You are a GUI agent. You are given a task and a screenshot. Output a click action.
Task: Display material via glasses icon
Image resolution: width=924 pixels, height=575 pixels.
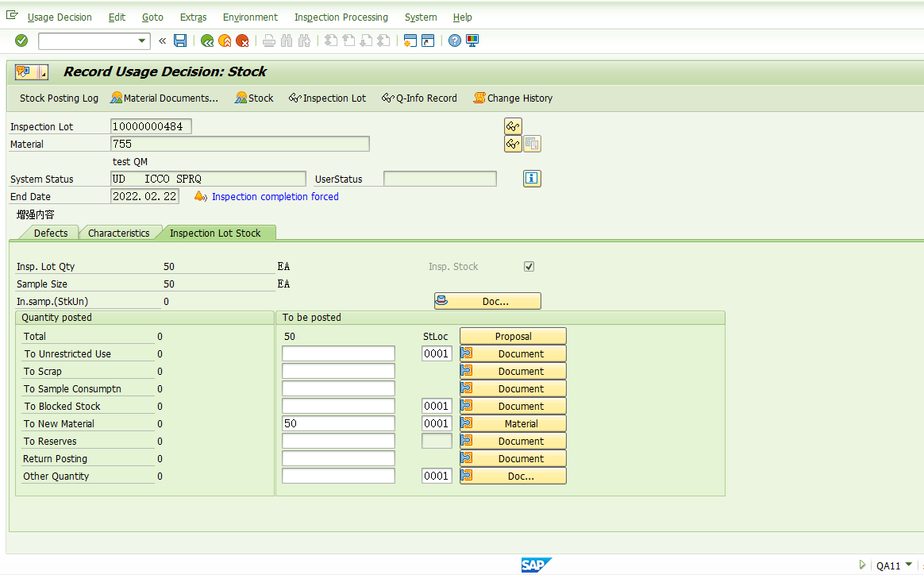513,143
